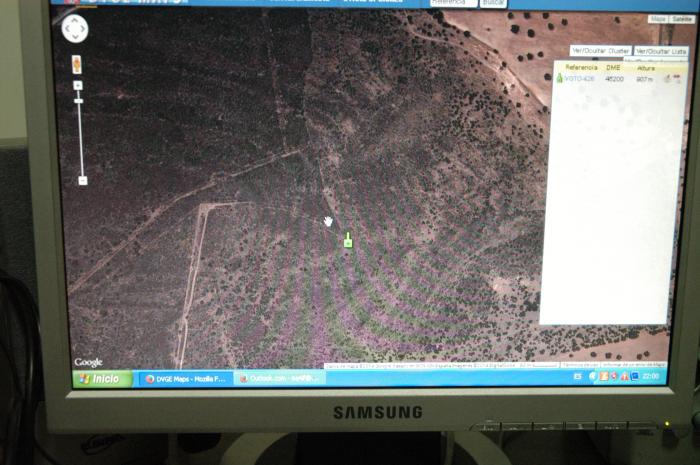Focus the Referencia search field
This screenshot has width=700, height=465.
(x=453, y=2)
